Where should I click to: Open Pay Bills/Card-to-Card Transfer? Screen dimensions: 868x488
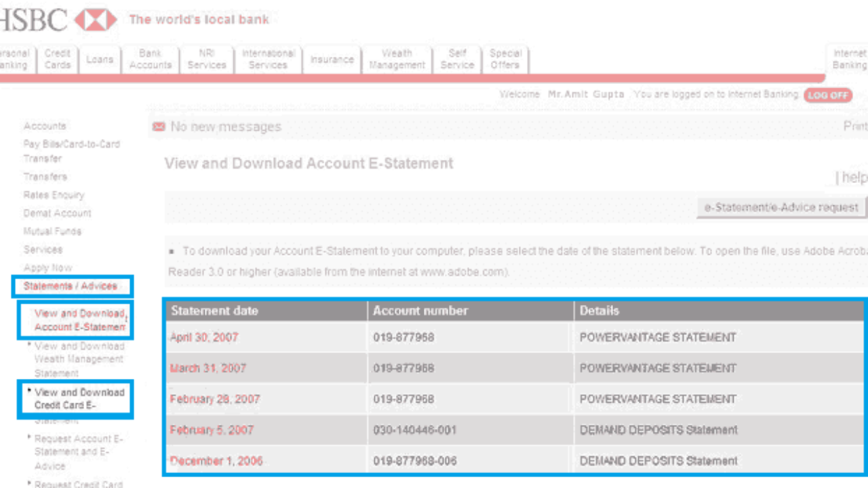coord(71,151)
